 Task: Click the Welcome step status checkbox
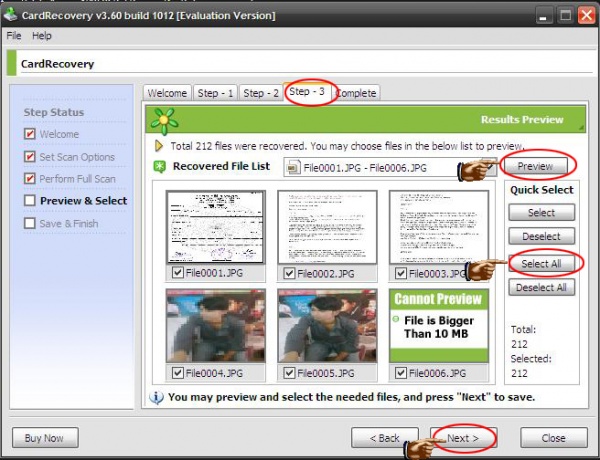click(29, 134)
